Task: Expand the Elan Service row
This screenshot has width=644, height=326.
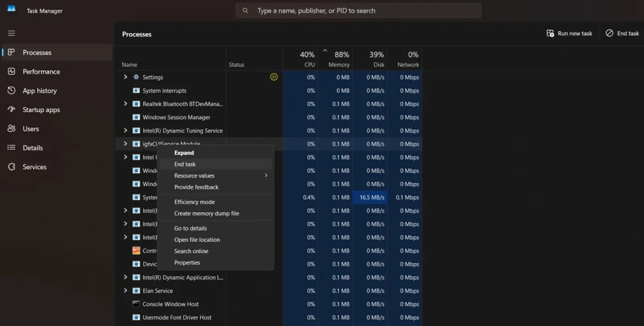Action: click(126, 291)
